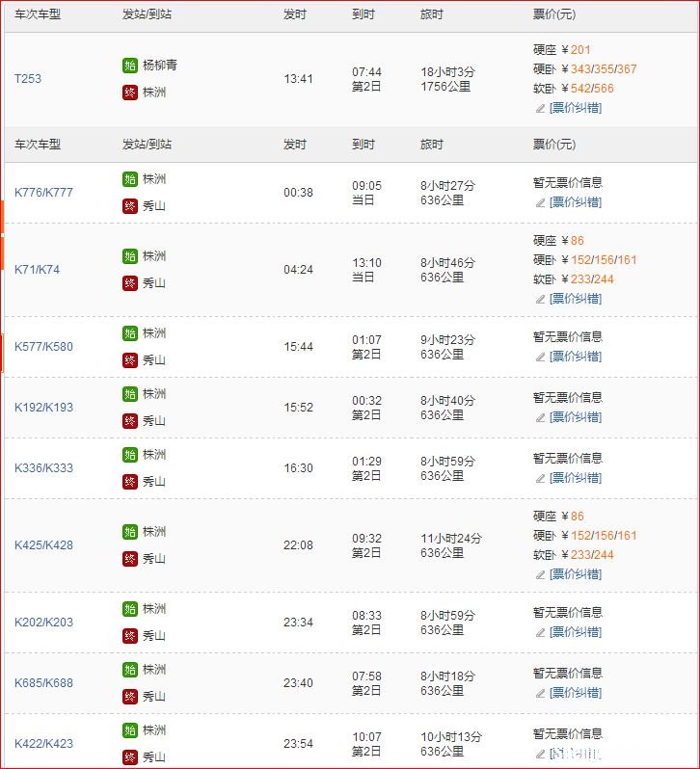Open train K577/K580 link
The width and height of the screenshot is (700, 769).
[43, 346]
